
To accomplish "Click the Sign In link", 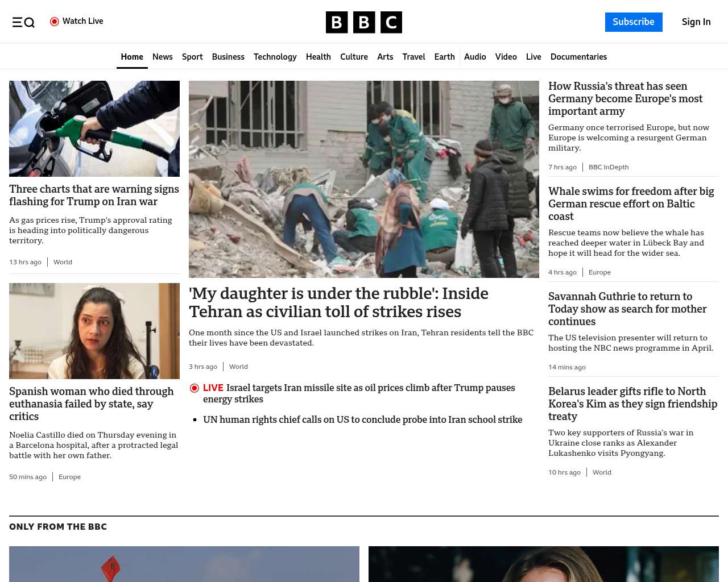I will [x=696, y=22].
